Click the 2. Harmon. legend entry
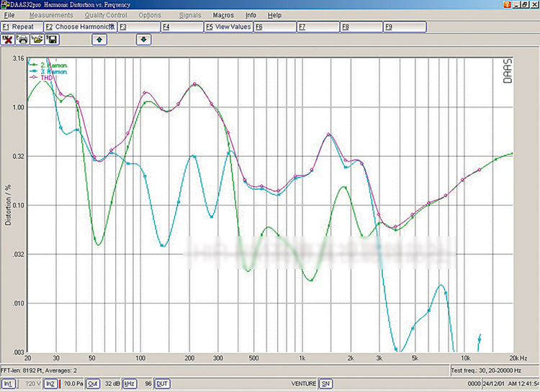 pos(49,65)
